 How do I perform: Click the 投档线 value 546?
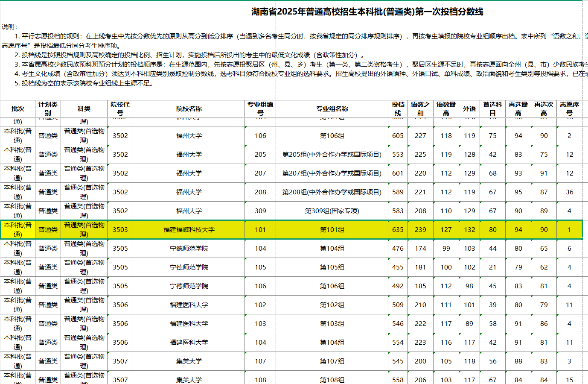point(398,324)
